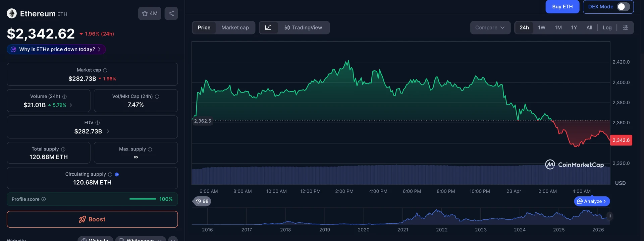
Task: Select the 1W time range
Action: (x=542, y=27)
